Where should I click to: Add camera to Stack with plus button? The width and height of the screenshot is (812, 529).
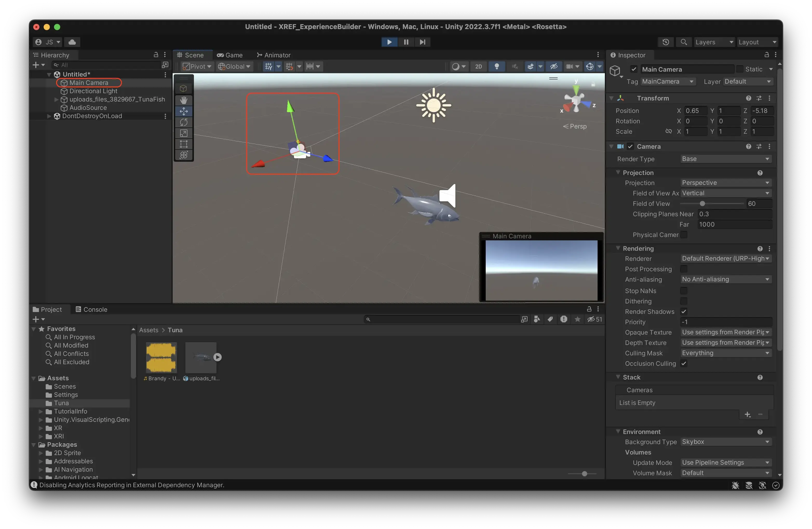748,414
